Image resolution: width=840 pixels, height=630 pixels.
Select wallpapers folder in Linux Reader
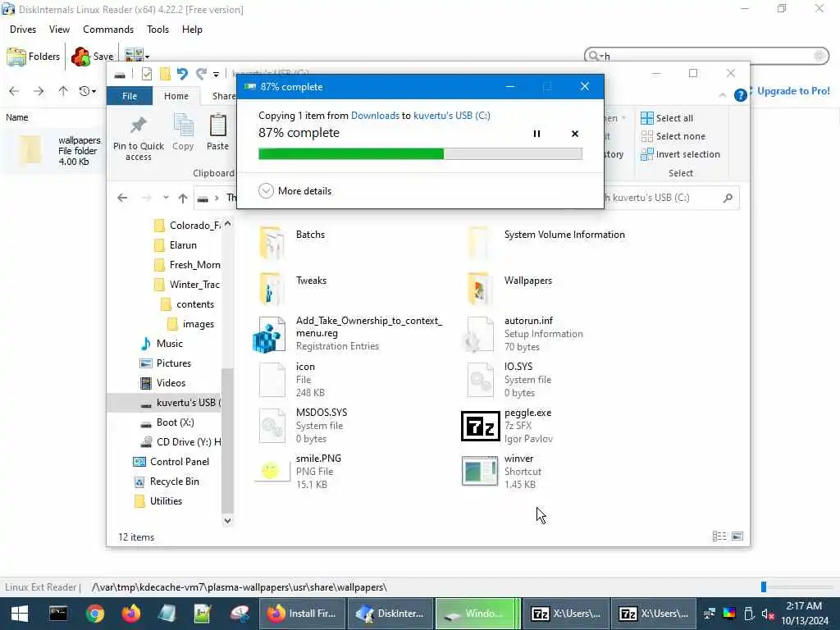tap(53, 151)
